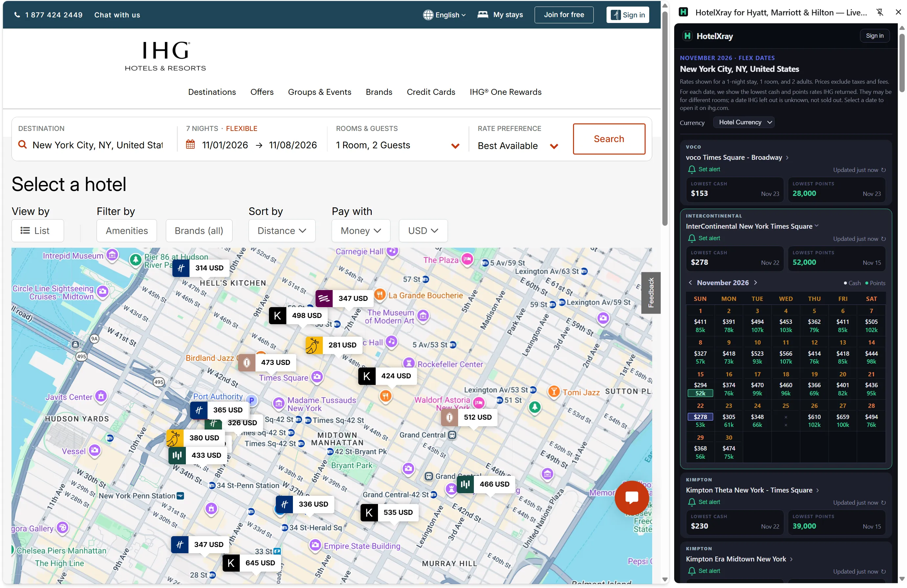
Task: Open the Sort by Distance dropdown
Action: pyautogui.click(x=282, y=231)
